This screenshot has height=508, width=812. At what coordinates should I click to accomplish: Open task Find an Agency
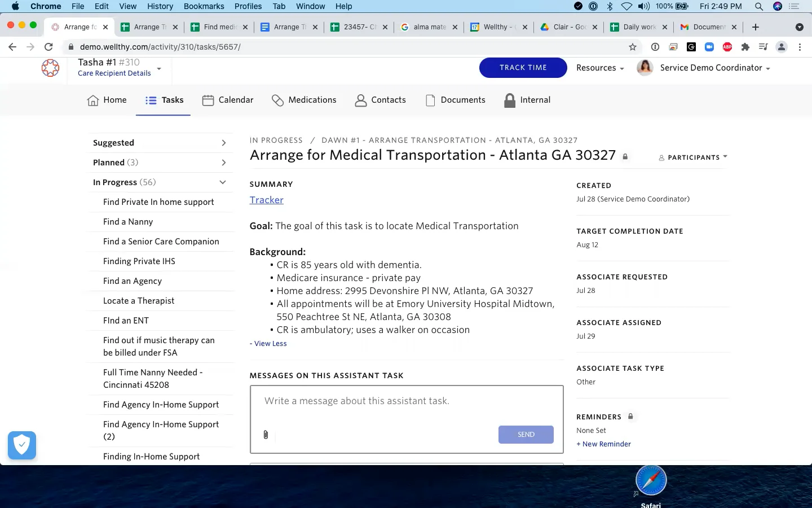click(133, 281)
